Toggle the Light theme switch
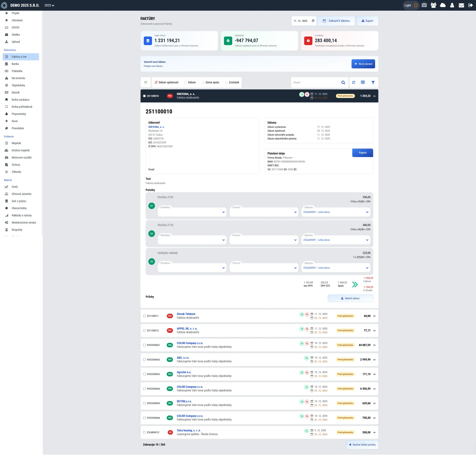Screen dimensions: 476x455 [x=411, y=5]
